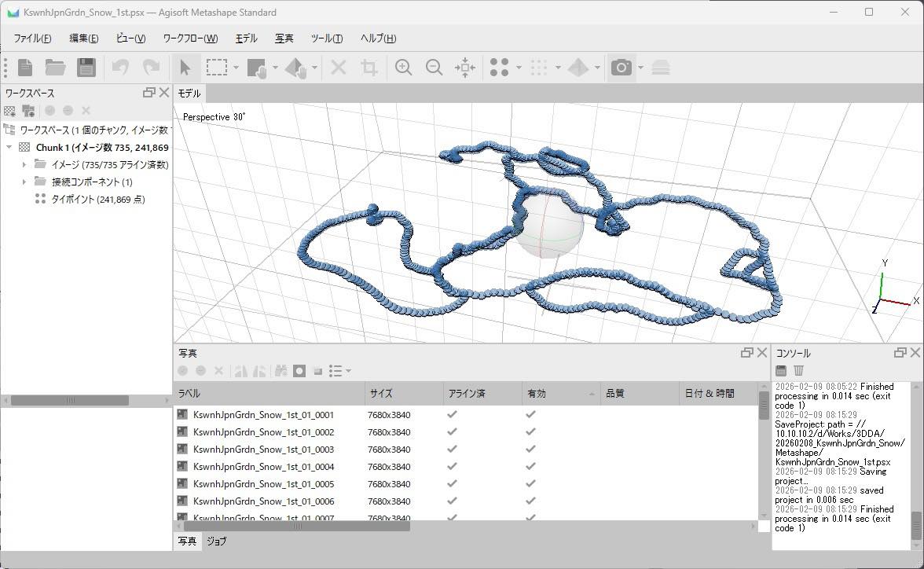The image size is (924, 569).
Task: Expand the 接続コンポーネント (1) folder
Action: click(24, 182)
